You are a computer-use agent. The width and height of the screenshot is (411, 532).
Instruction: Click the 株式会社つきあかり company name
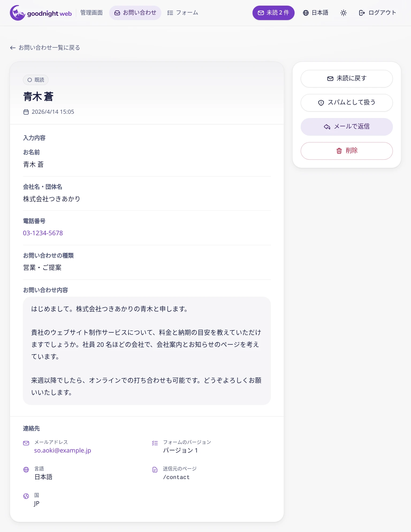point(52,199)
